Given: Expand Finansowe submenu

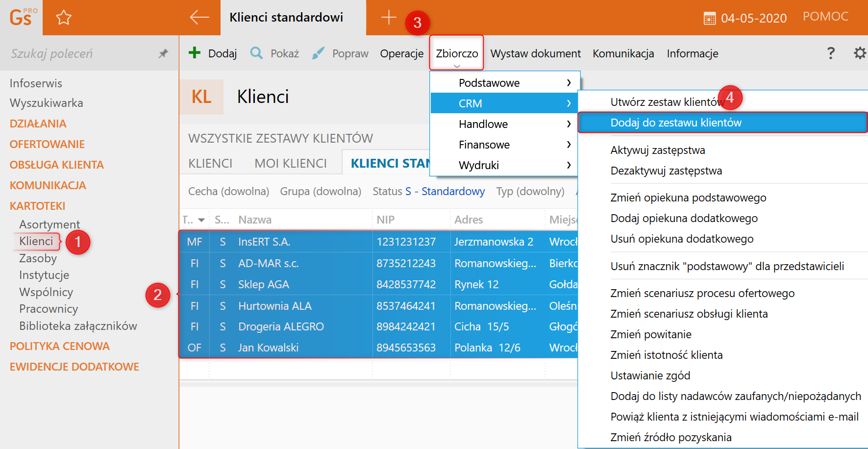Looking at the screenshot, I should point(504,145).
